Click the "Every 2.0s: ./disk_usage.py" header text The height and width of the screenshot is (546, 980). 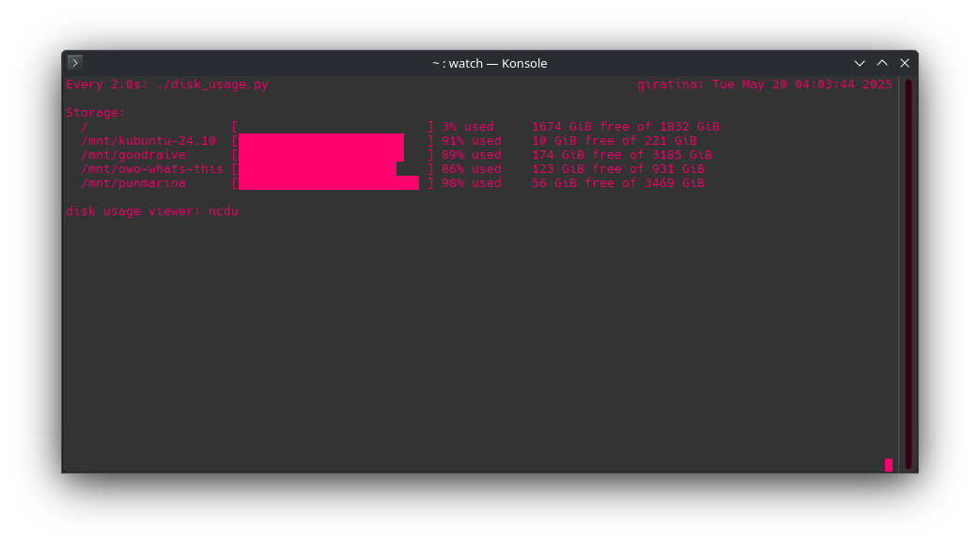pyautogui.click(x=167, y=85)
